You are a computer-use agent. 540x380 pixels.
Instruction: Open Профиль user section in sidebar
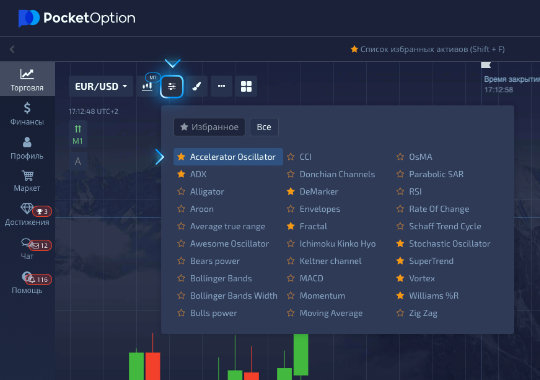click(27, 148)
